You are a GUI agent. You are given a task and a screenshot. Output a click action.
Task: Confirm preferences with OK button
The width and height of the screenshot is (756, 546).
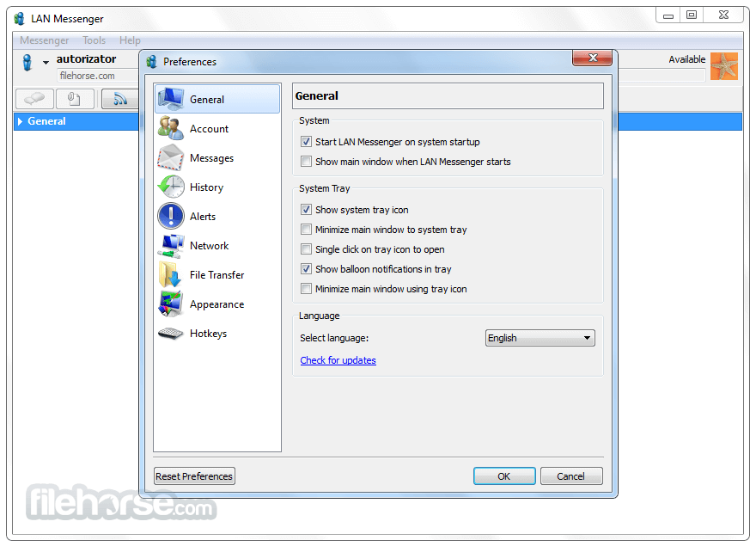click(x=504, y=476)
